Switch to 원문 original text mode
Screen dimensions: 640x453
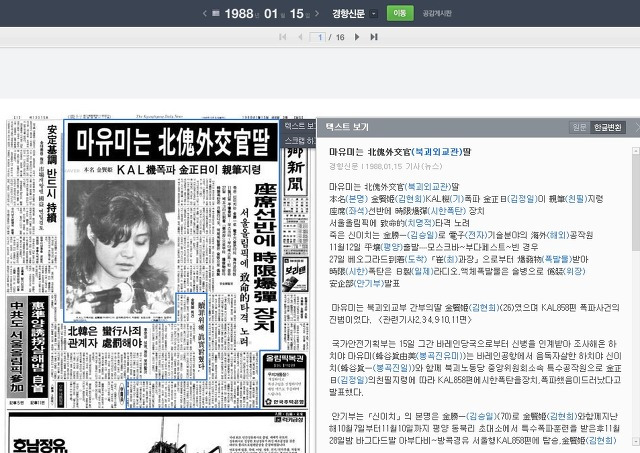coord(579,127)
